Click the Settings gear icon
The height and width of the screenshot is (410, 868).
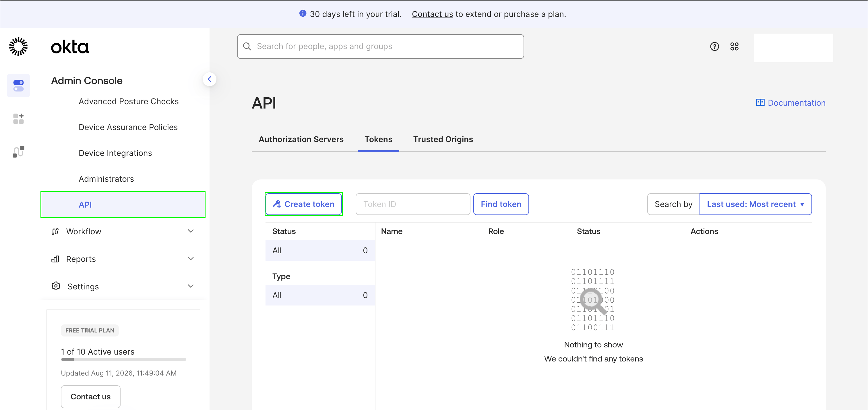[x=56, y=286]
